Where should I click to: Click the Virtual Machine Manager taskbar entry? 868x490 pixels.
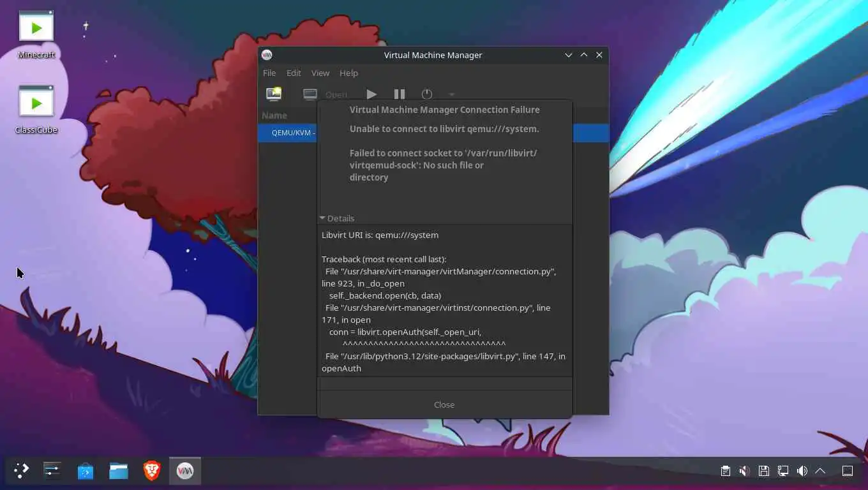tap(185, 471)
